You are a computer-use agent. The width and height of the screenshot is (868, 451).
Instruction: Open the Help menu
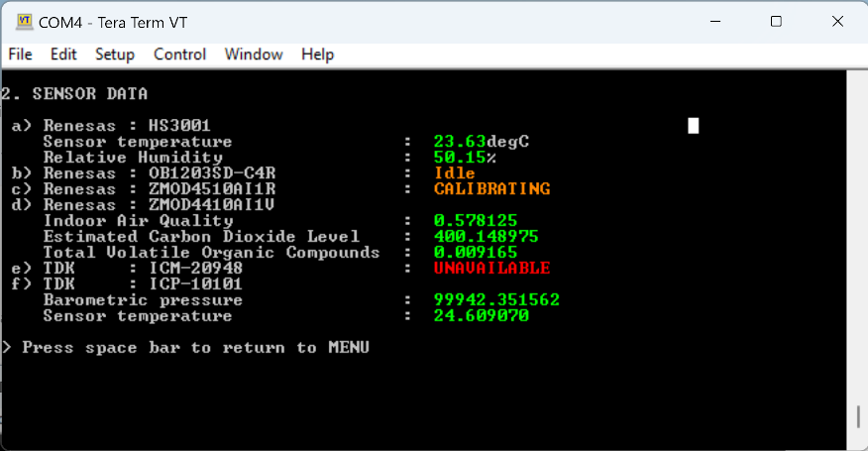coord(317,55)
